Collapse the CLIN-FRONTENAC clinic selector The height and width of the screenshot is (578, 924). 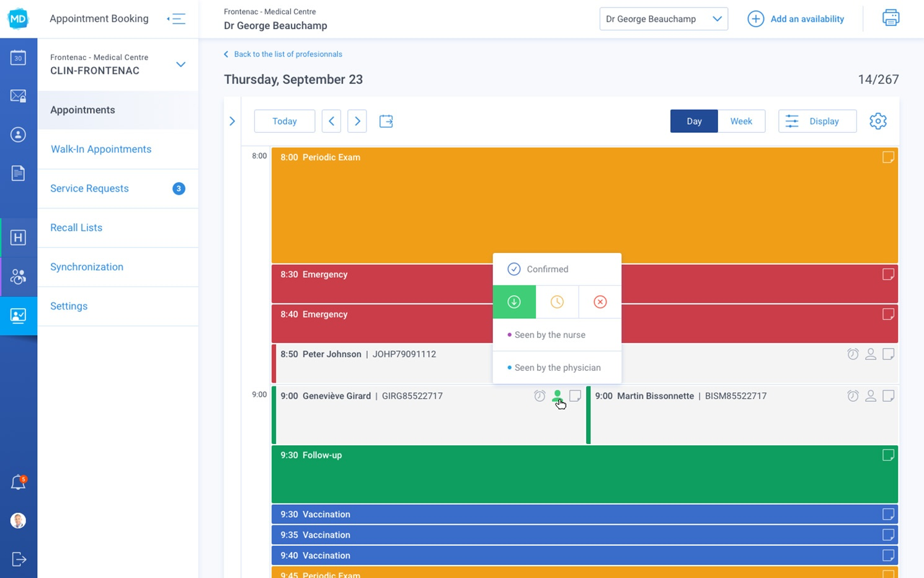(x=180, y=64)
